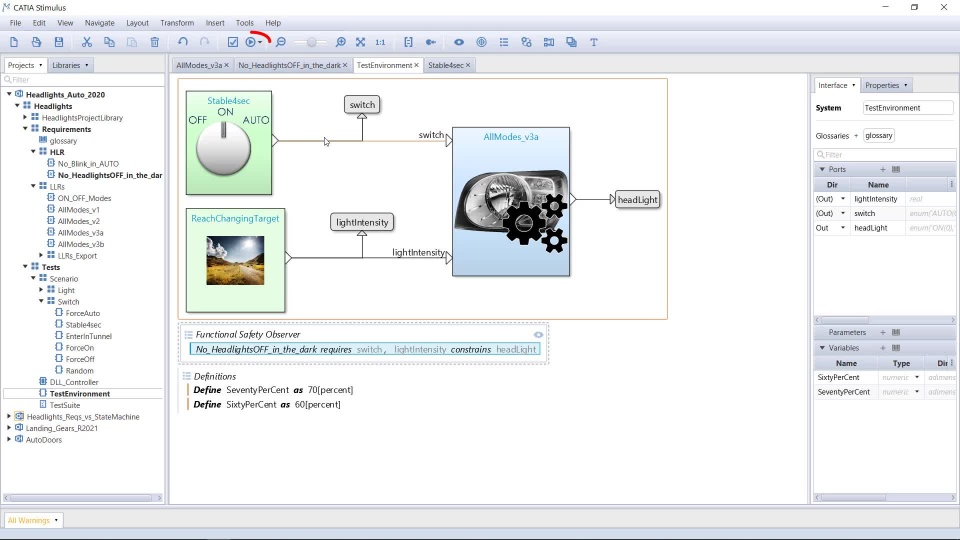Click the stacked windows toolbar icon
This screenshot has height=540, width=960.
pyautogui.click(x=571, y=42)
